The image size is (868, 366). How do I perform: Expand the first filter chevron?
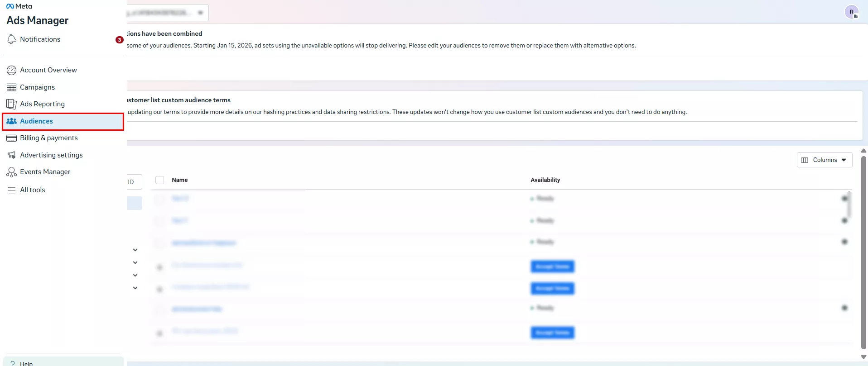pos(135,250)
